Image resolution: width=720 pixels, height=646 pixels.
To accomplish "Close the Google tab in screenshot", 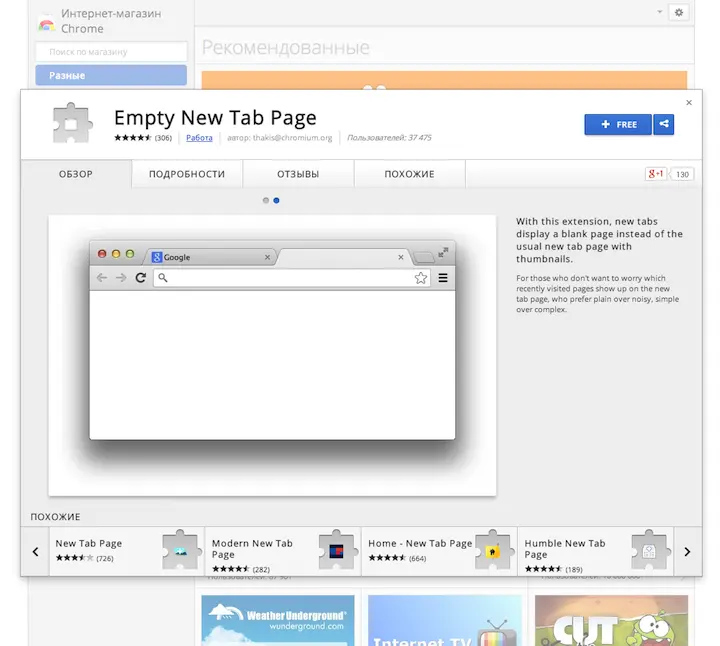I will pos(267,258).
